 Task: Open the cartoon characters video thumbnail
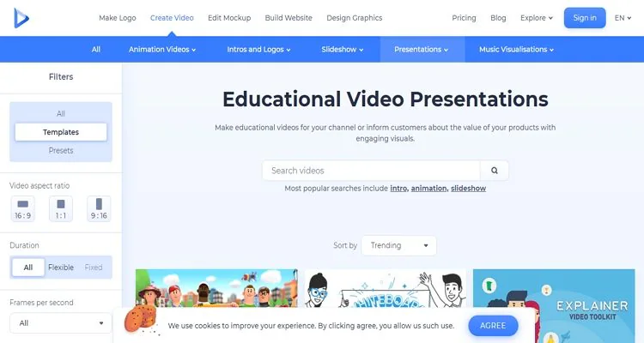[x=216, y=288]
